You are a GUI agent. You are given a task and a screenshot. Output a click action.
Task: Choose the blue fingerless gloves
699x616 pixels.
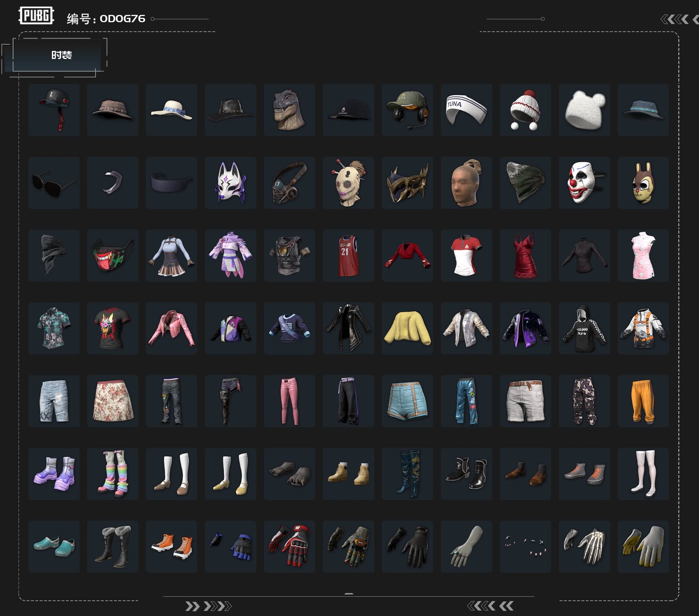click(x=230, y=547)
